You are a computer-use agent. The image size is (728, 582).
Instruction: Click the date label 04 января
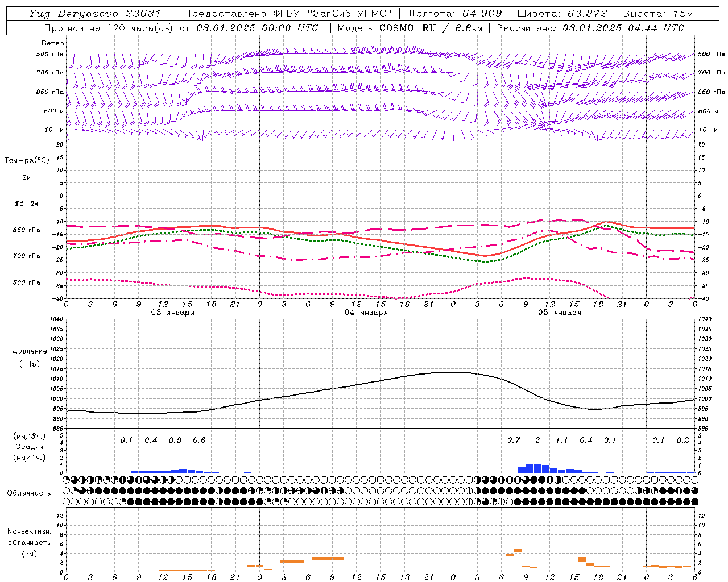pyautogui.click(x=366, y=313)
